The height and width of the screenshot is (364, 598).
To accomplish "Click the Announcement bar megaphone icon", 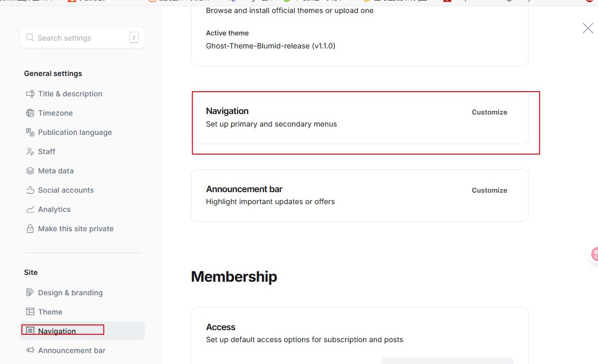I will 30,350.
